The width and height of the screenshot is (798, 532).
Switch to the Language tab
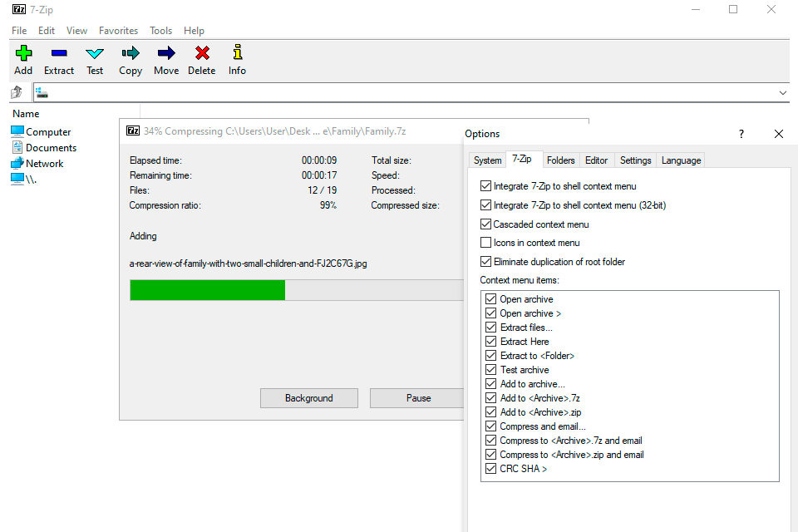pyautogui.click(x=681, y=160)
